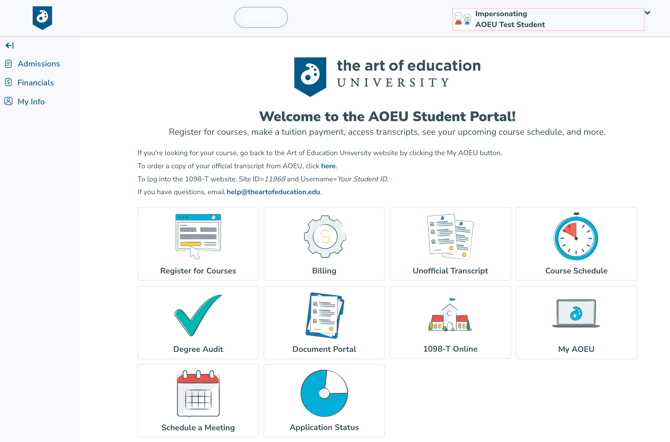
Task: Launch My AOEU laptop icon
Action: click(x=576, y=314)
